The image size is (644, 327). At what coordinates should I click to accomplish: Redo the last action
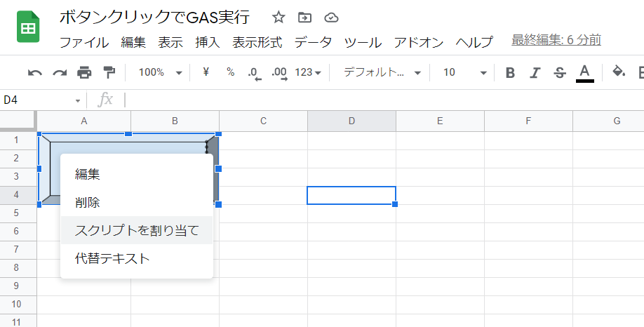[60, 73]
